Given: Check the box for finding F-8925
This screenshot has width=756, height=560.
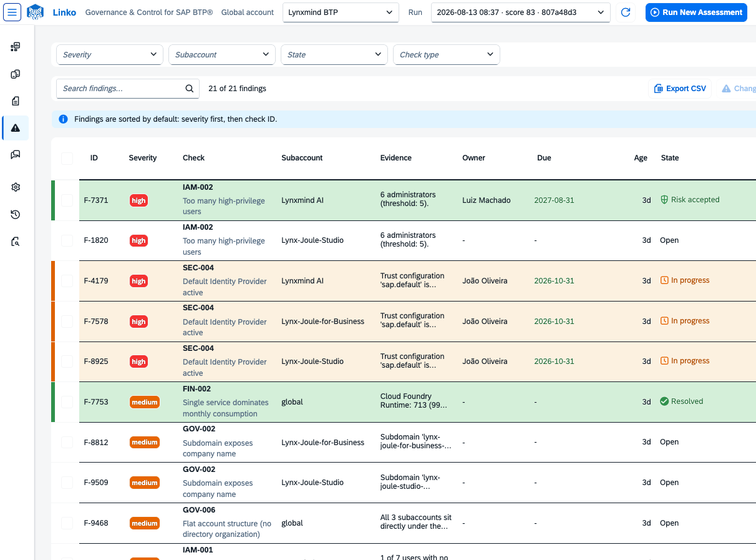Looking at the screenshot, I should [x=67, y=361].
